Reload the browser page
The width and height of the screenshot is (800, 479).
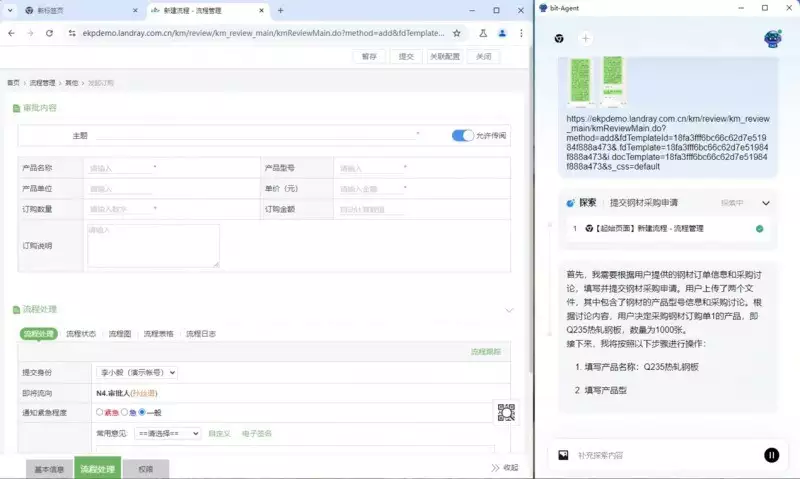(49, 33)
